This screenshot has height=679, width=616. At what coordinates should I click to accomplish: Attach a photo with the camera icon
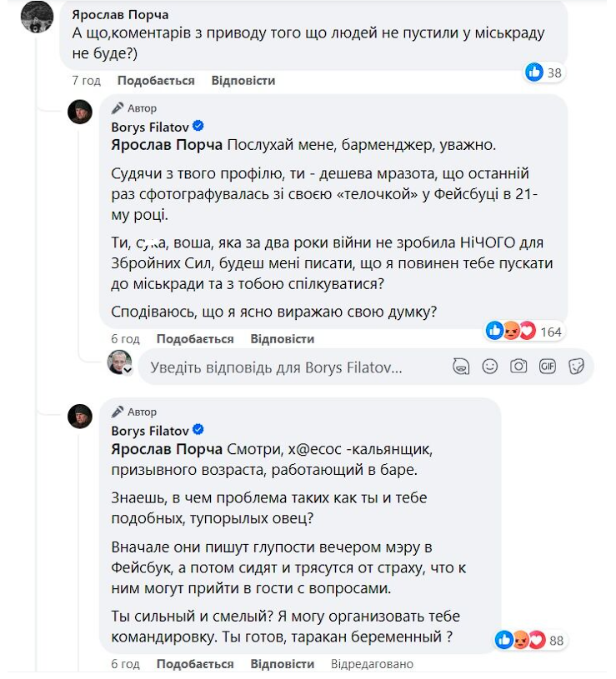click(518, 366)
